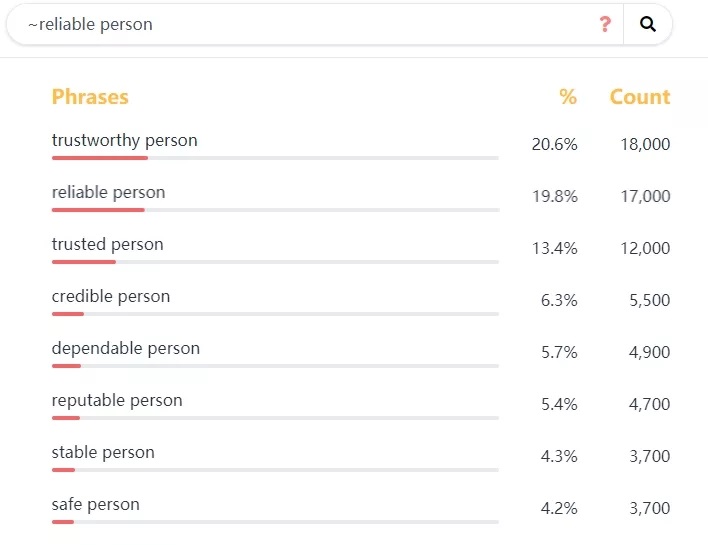
Task: Click the 'reputable person' phrase
Action: 117,401
